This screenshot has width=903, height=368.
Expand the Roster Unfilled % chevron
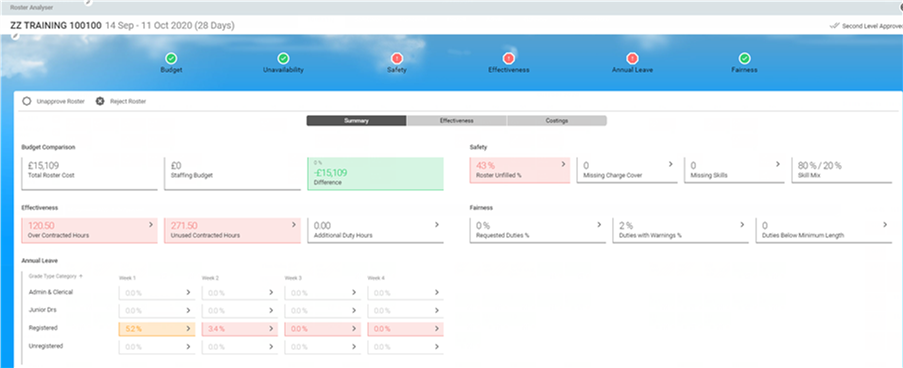563,164
